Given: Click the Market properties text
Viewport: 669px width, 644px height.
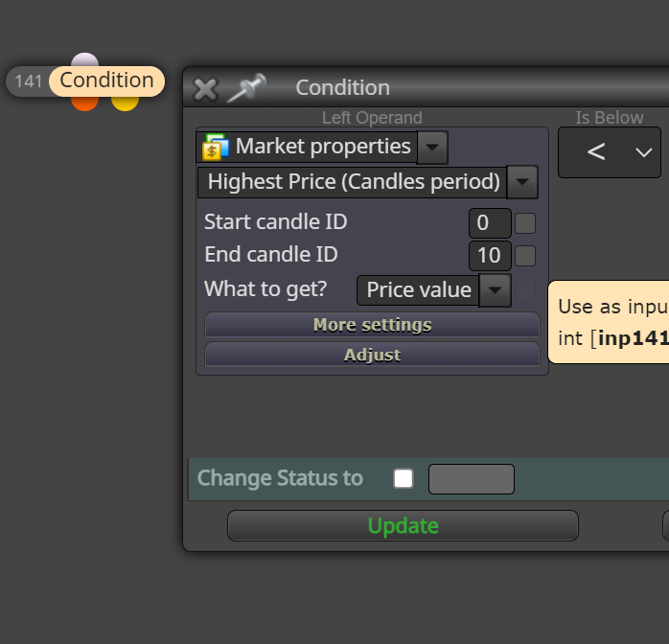Looking at the screenshot, I should 323,147.
